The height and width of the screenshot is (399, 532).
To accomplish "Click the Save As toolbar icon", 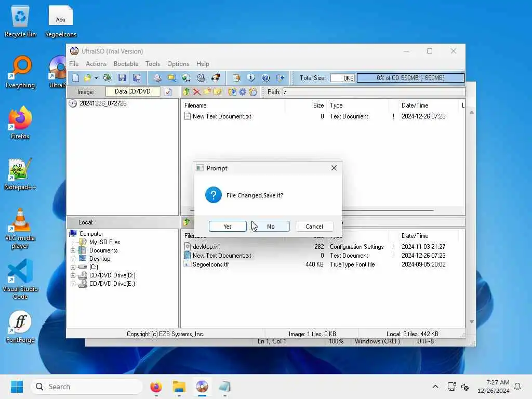I will 137,78.
